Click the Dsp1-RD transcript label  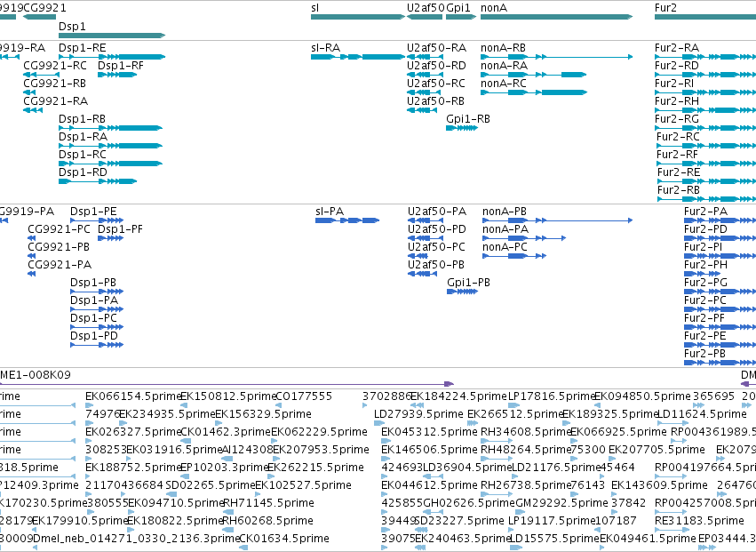coord(83,172)
